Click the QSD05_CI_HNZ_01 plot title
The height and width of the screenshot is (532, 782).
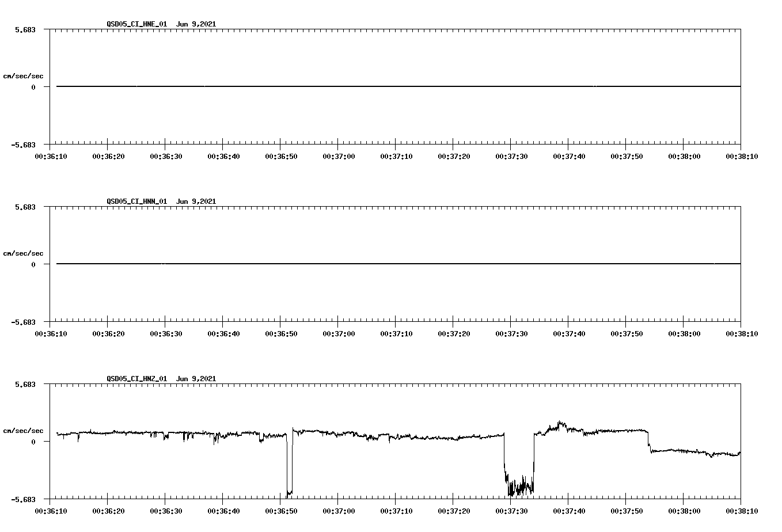(x=161, y=379)
